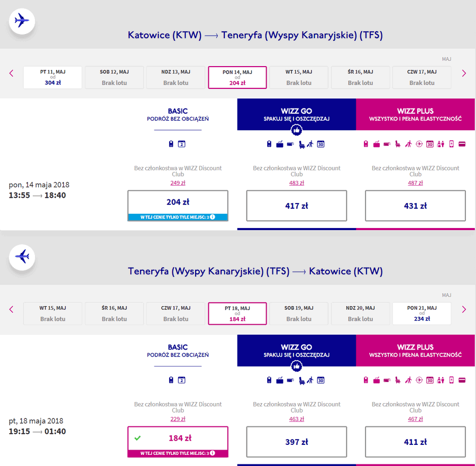Select return date SOB 19, MAJ
Screen dimensions: 476x466
tap(299, 314)
